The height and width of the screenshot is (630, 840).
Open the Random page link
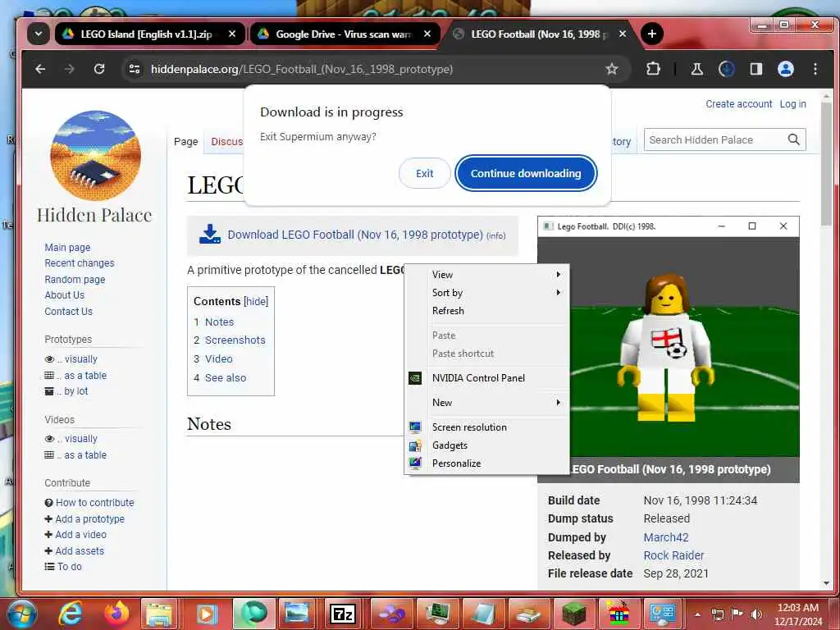(75, 279)
